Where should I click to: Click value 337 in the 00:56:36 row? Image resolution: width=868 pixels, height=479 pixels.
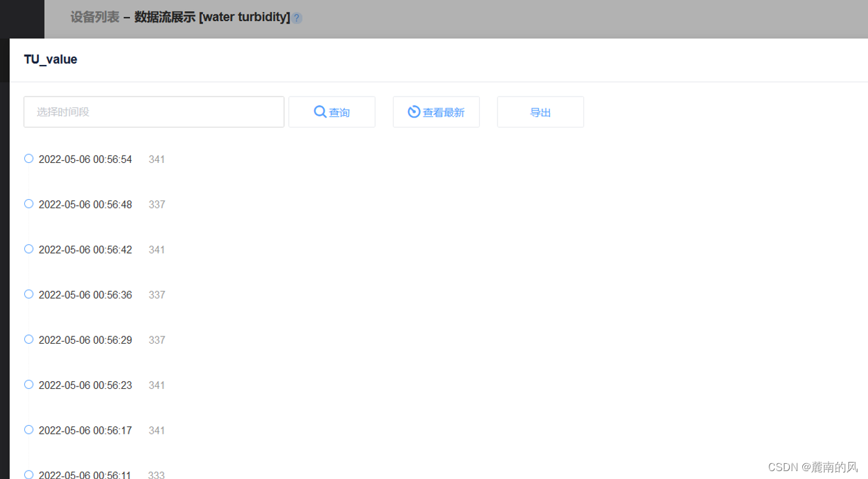click(x=156, y=295)
